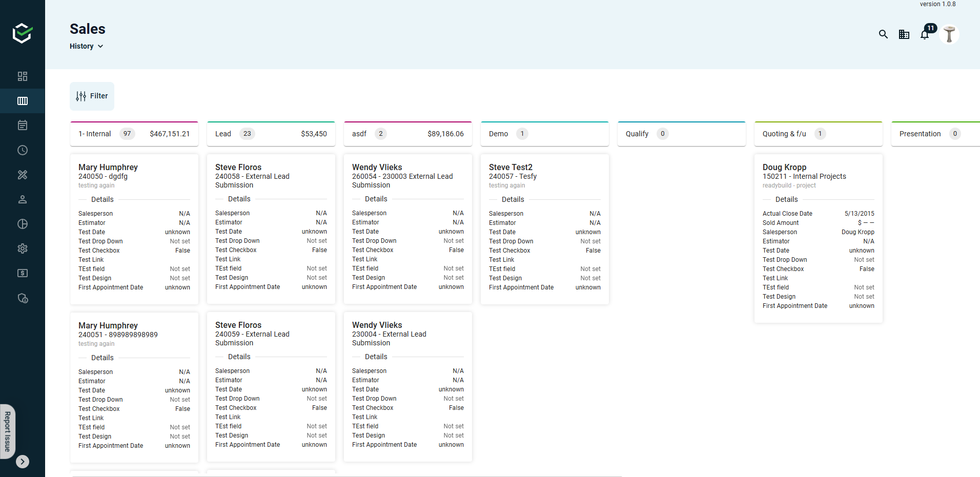Expand sidebar with the arrow button
The width and height of the screenshot is (980, 477).
pos(23,462)
